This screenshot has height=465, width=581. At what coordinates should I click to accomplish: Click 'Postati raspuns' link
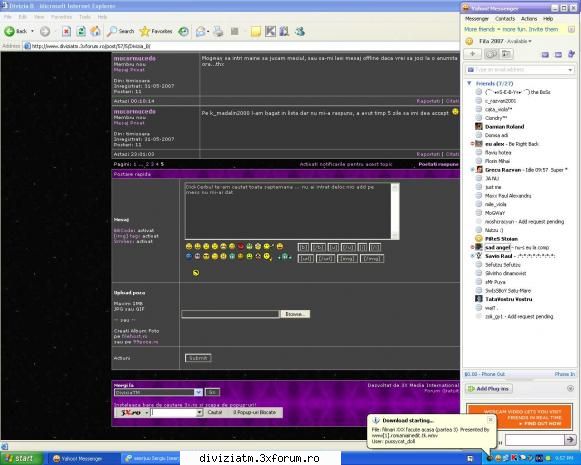tap(438, 164)
